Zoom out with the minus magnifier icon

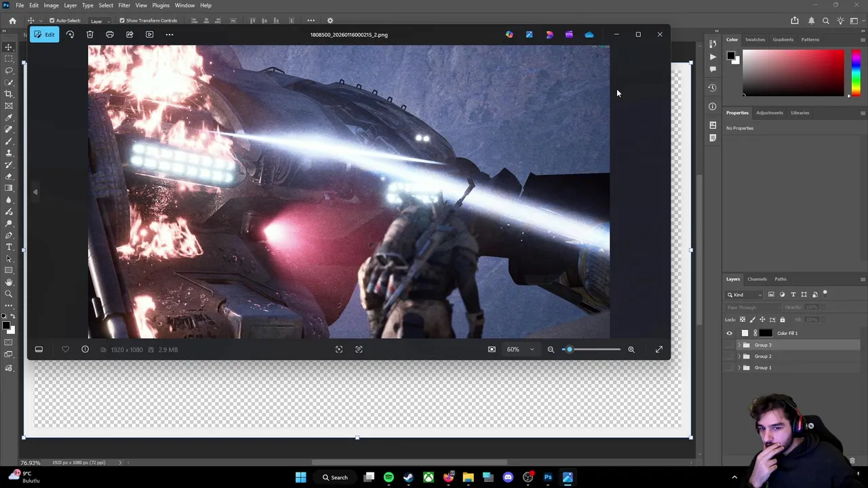coord(551,349)
